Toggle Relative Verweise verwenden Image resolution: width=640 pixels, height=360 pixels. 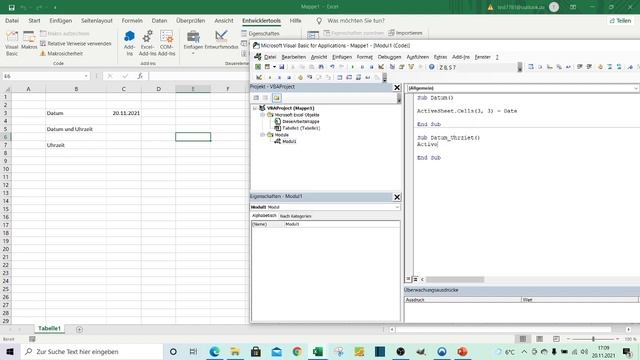pos(76,43)
